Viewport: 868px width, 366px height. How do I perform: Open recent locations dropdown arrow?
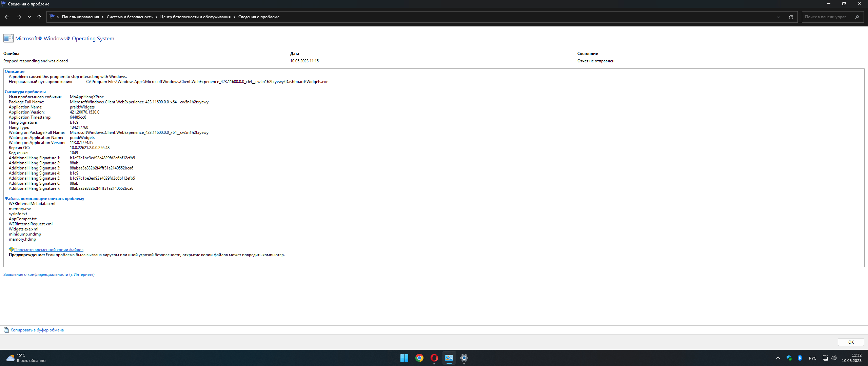pyautogui.click(x=29, y=17)
